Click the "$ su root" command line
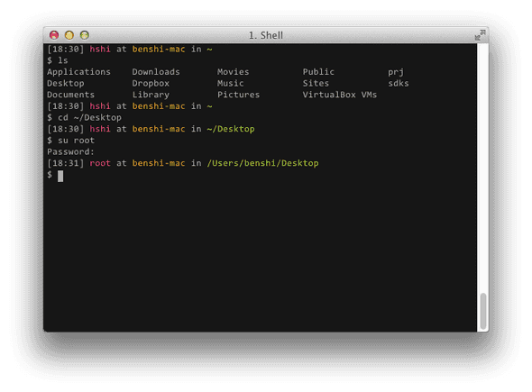 tap(70, 141)
